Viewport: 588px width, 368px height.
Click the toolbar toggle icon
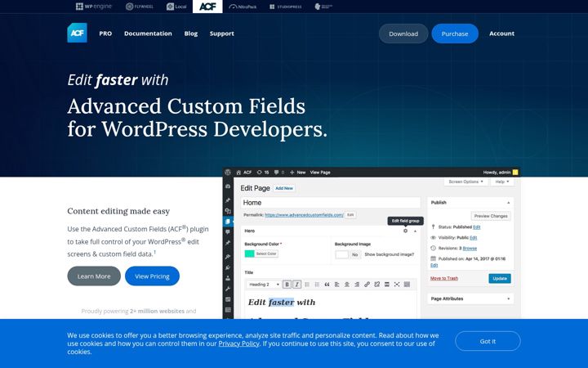click(x=407, y=285)
